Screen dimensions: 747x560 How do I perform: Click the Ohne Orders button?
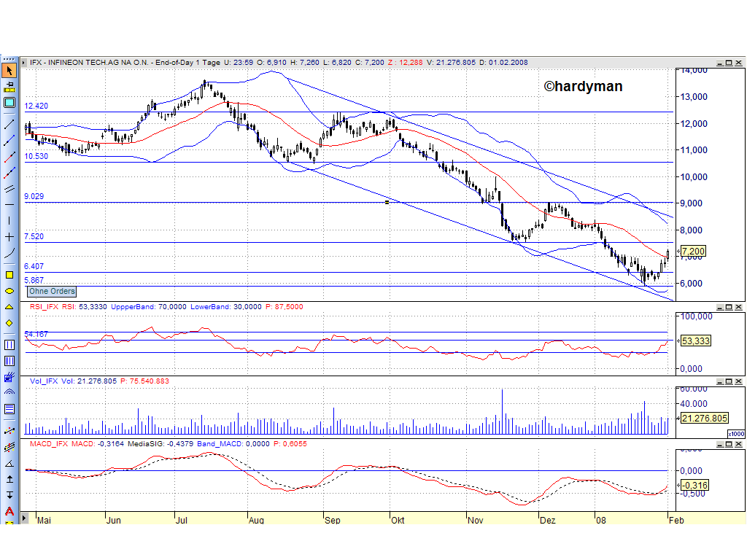point(50,291)
